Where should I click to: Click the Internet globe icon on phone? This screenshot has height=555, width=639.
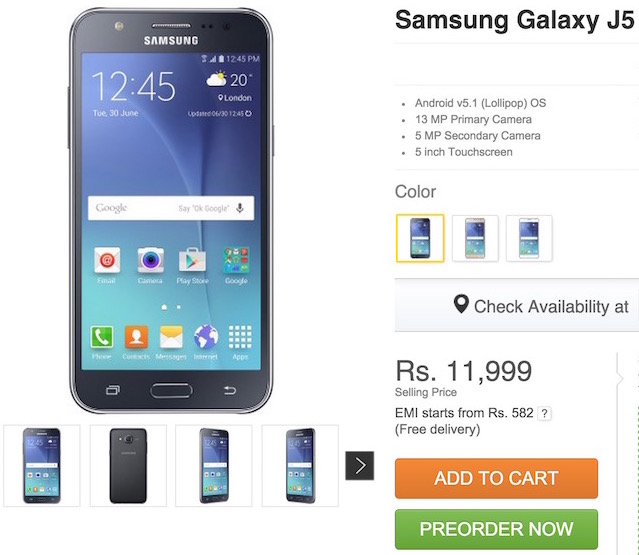coord(206,337)
